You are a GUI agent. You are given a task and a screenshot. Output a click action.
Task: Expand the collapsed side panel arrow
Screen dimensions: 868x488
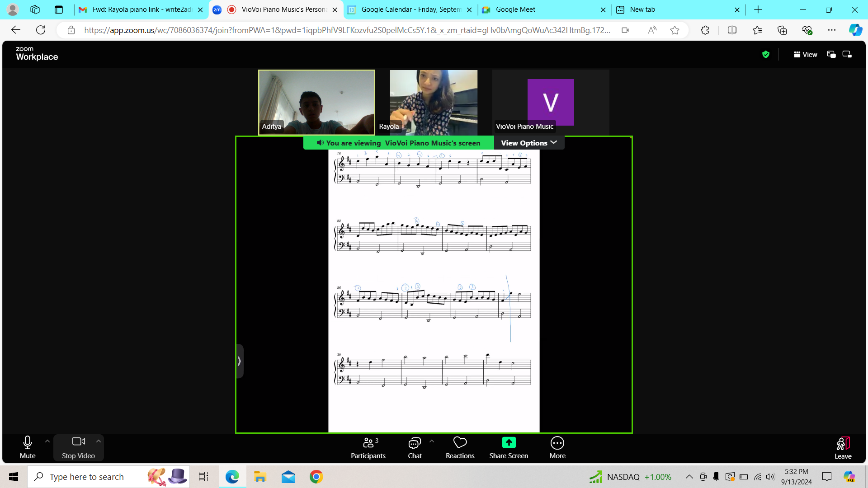240,361
